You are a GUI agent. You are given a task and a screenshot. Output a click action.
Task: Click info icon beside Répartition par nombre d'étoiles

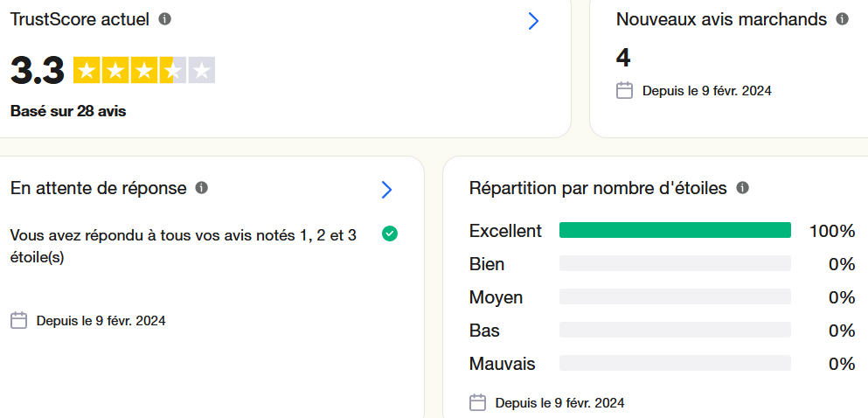click(742, 188)
